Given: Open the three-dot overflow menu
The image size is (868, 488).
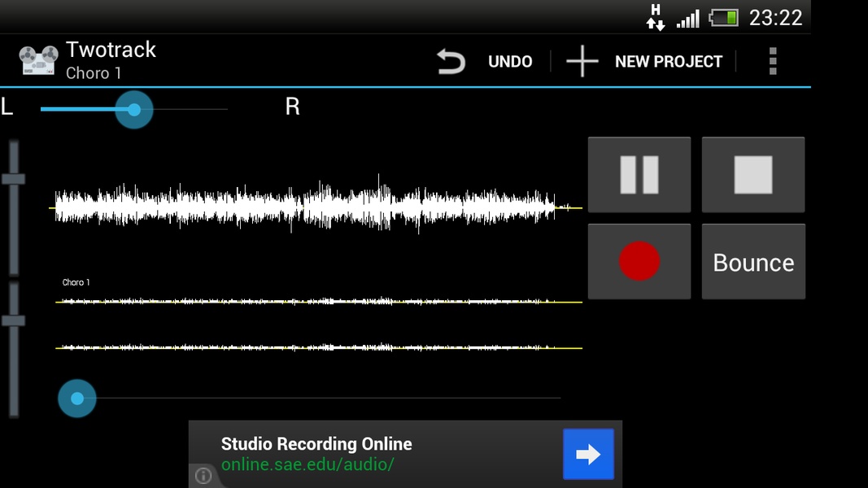Looking at the screenshot, I should [773, 61].
